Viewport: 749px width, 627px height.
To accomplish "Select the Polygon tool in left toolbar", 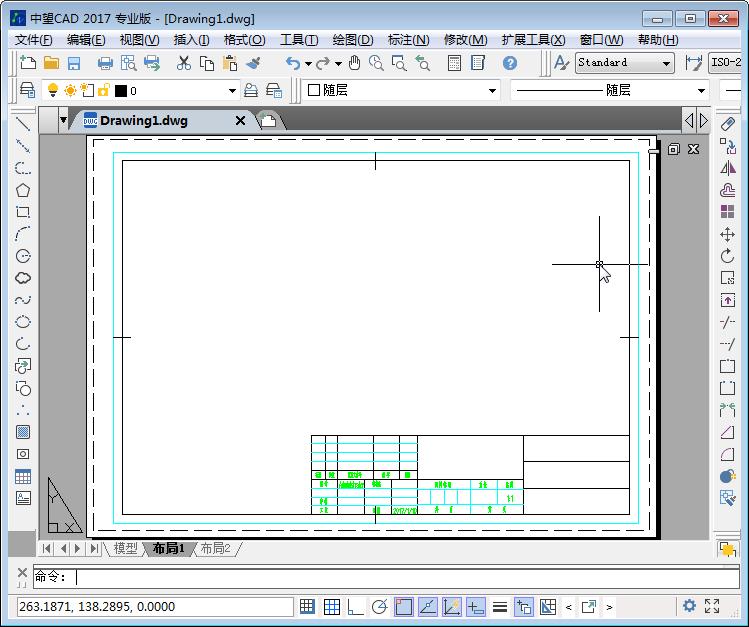I will point(23,190).
